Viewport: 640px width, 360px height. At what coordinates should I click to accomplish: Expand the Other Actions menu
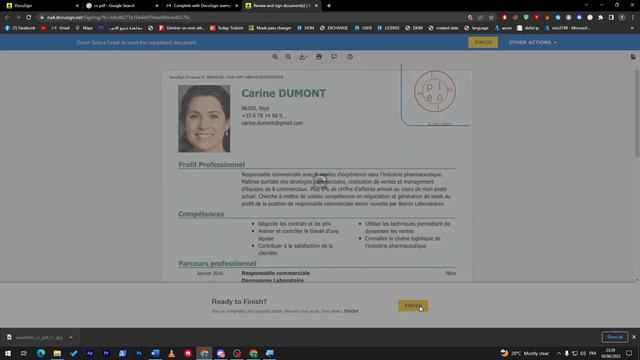pos(532,42)
